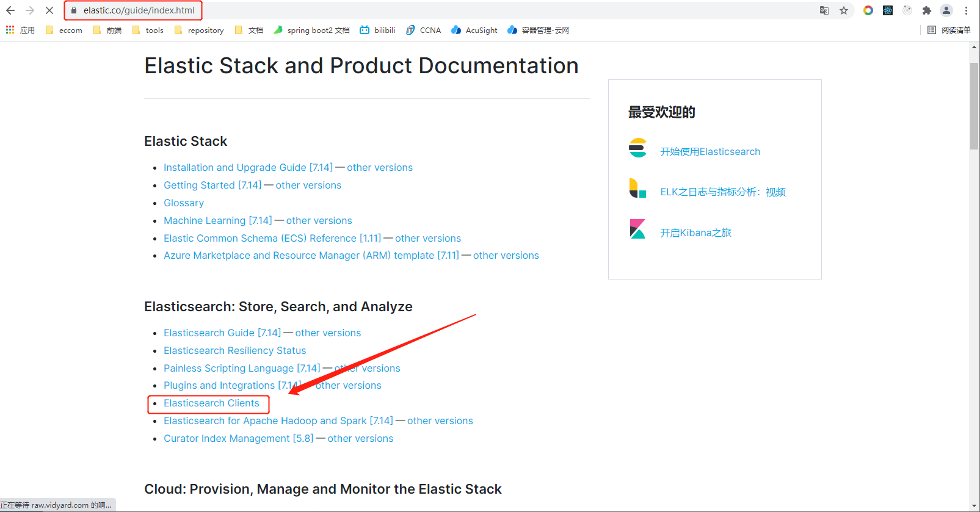Open Curator Index Management [5.8] link
The image size is (980, 512).
[x=238, y=438]
